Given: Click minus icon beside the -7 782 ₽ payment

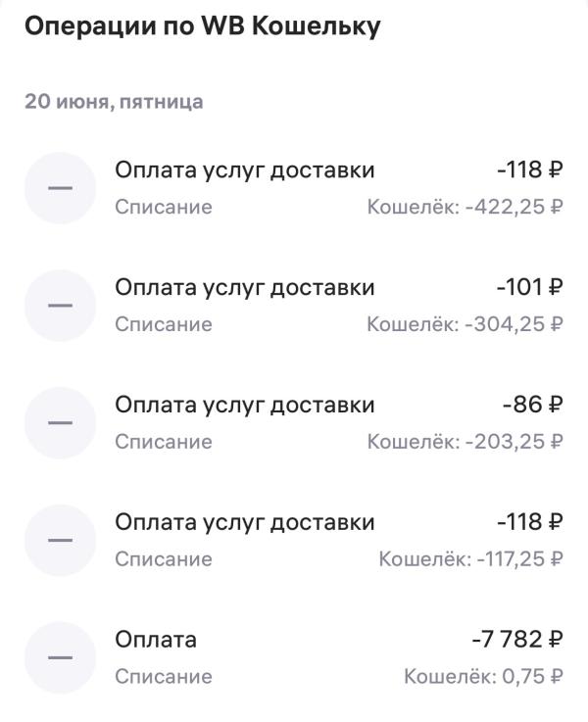Looking at the screenshot, I should [x=60, y=657].
